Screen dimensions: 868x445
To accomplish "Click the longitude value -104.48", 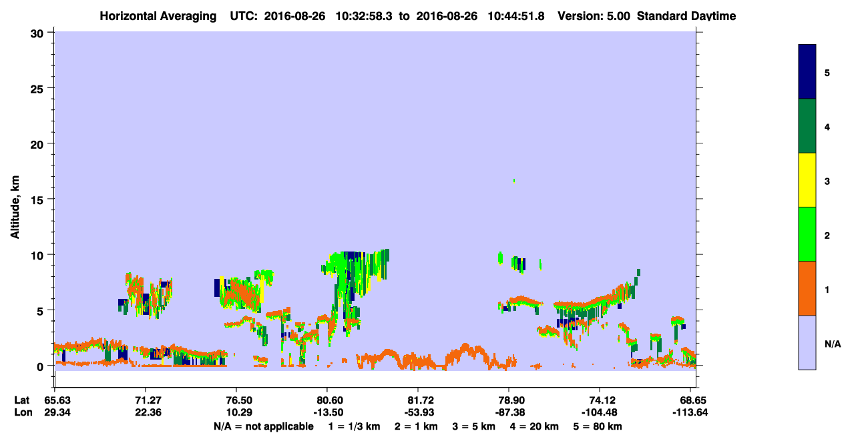I will tap(600, 412).
